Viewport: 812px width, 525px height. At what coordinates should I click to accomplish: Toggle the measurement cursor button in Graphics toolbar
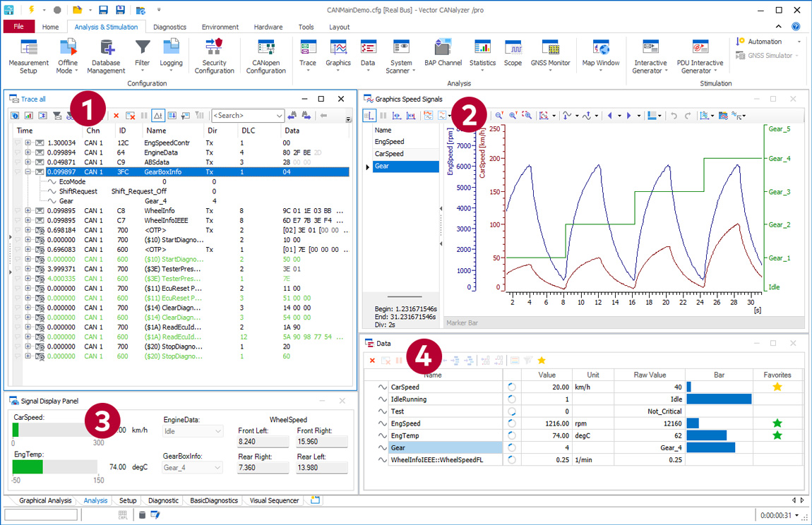coord(369,116)
